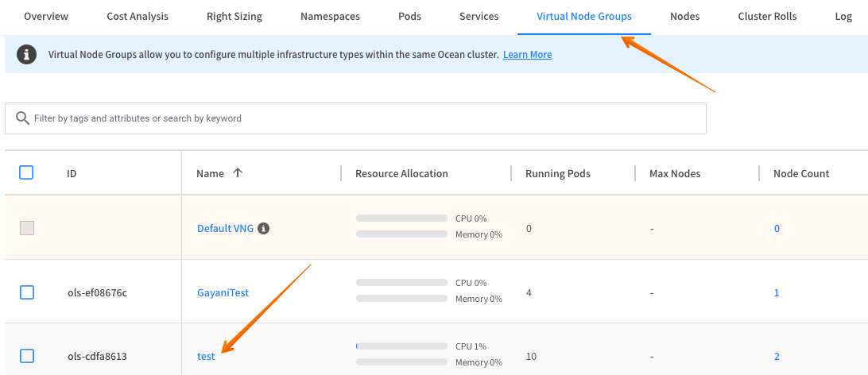Click the search magnifier icon in filter box
The height and width of the screenshot is (375, 868).
click(22, 118)
